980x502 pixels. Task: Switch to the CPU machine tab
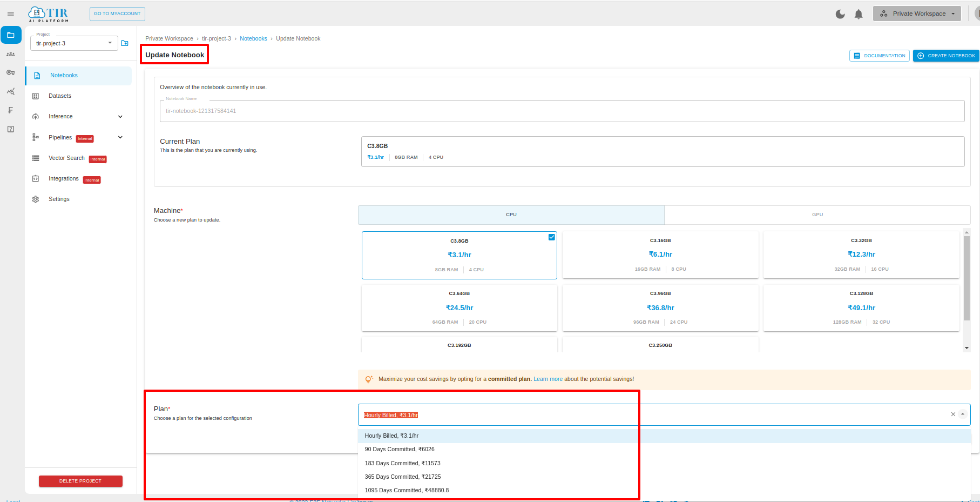(x=511, y=215)
